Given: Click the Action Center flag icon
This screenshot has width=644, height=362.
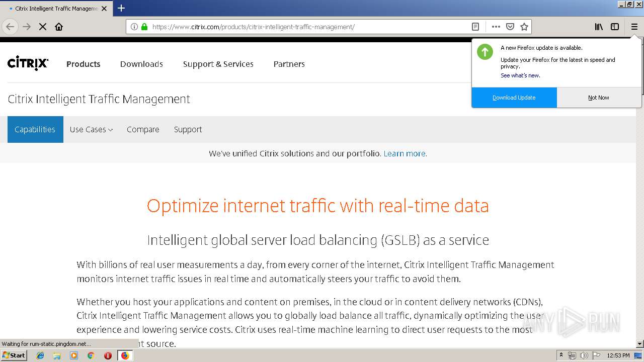Looking at the screenshot, I should pyautogui.click(x=596, y=355).
